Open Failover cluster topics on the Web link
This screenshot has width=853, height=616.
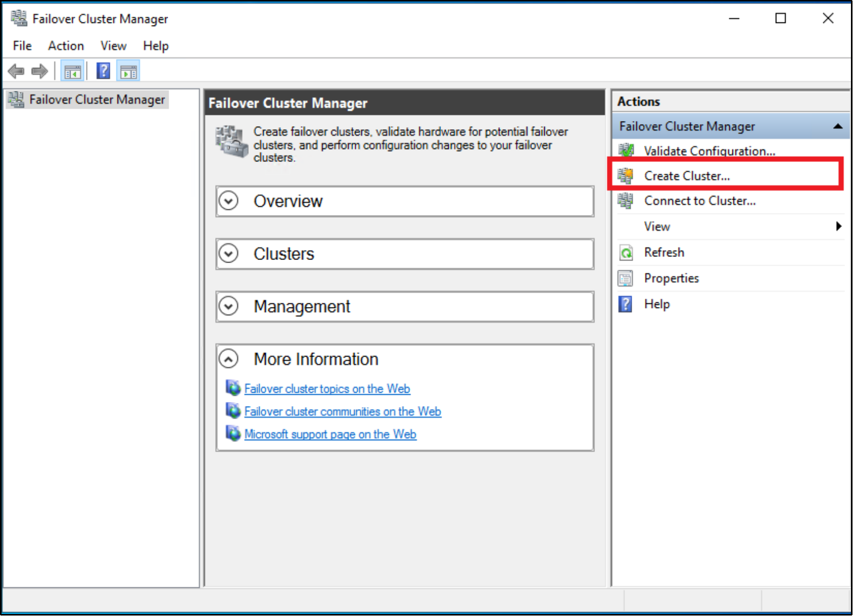(x=327, y=389)
